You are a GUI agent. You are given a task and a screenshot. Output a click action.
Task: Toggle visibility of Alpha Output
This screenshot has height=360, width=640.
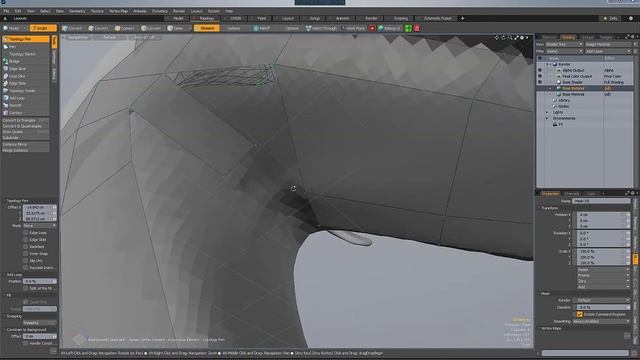tap(540, 70)
